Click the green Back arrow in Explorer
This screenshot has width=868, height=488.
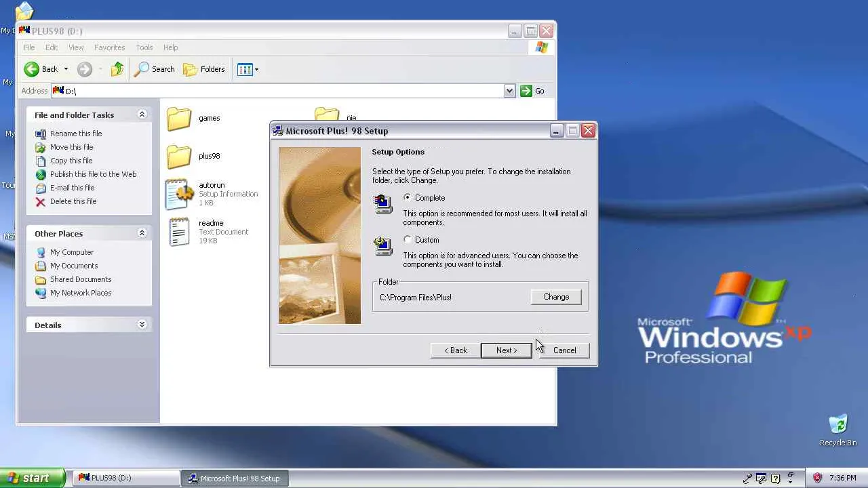tap(32, 69)
